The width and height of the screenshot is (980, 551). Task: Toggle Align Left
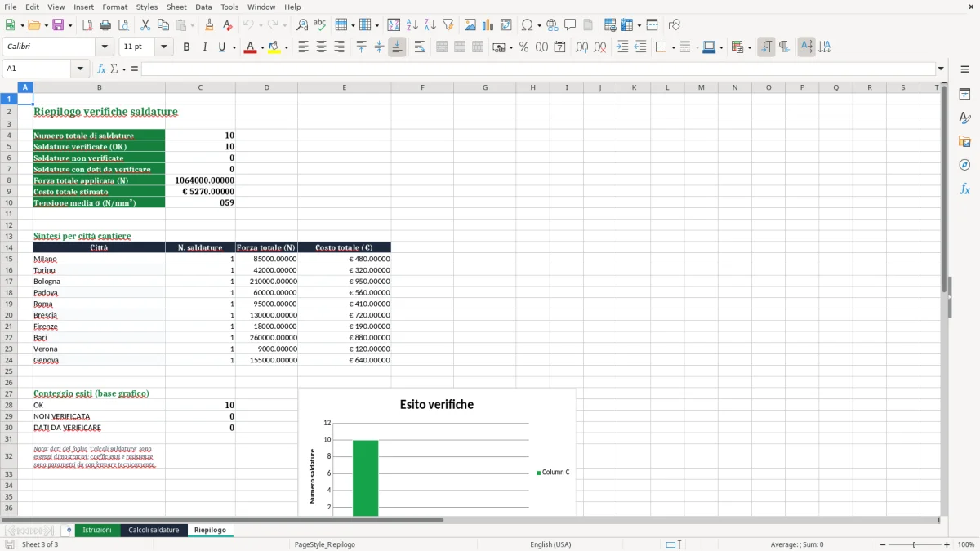[303, 47]
